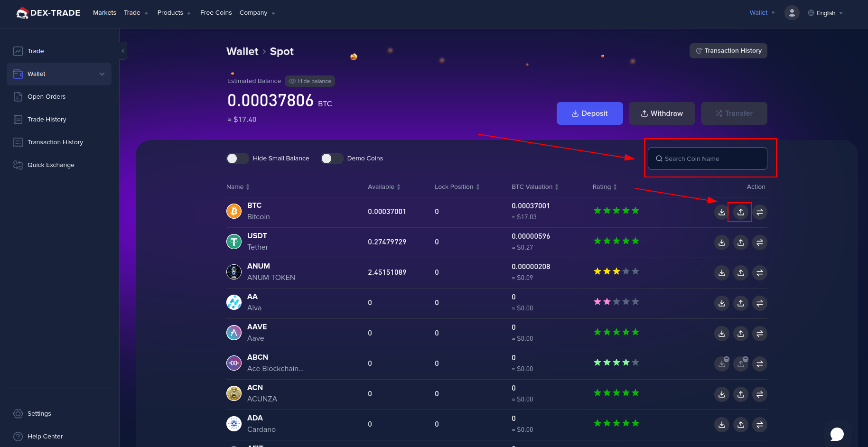Image resolution: width=868 pixels, height=447 pixels.
Task: Open the Products dropdown menu
Action: 174,13
